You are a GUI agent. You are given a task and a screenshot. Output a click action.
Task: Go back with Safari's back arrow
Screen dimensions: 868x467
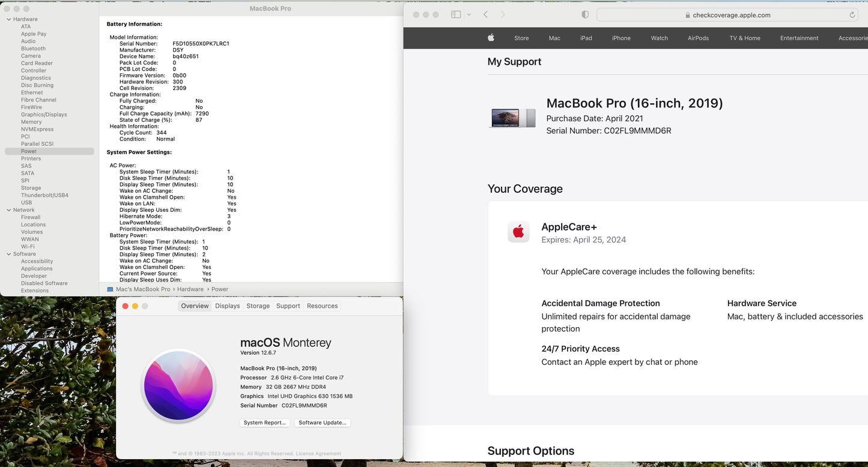(x=485, y=14)
